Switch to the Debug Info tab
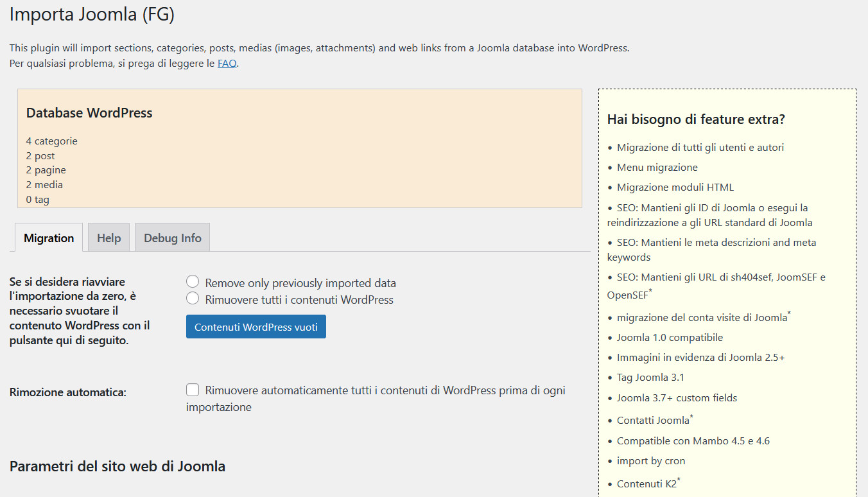868x497 pixels. tap(172, 238)
